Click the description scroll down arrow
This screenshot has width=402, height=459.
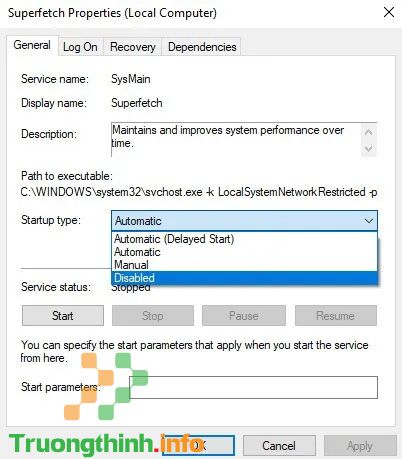click(369, 148)
